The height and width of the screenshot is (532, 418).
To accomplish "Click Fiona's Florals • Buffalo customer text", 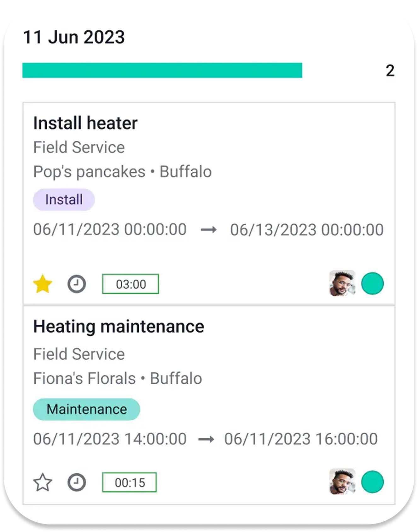I will 118,378.
